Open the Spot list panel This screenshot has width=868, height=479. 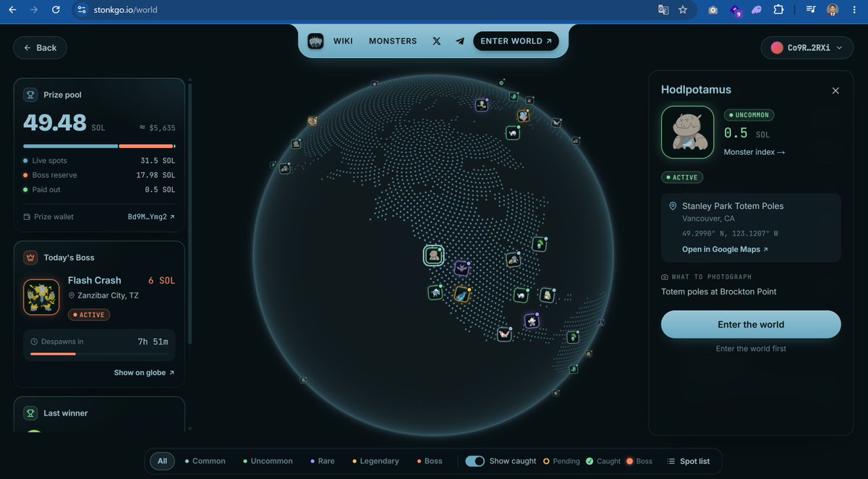[x=688, y=461]
